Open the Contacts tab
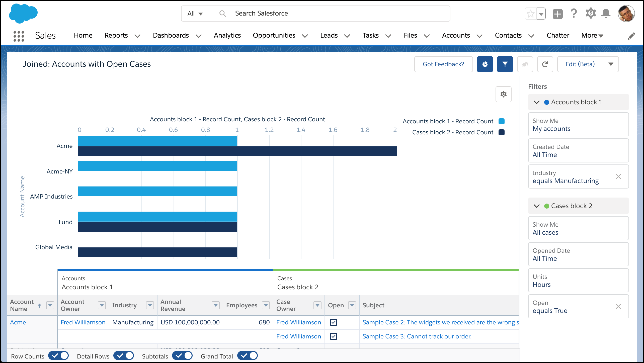 point(508,36)
